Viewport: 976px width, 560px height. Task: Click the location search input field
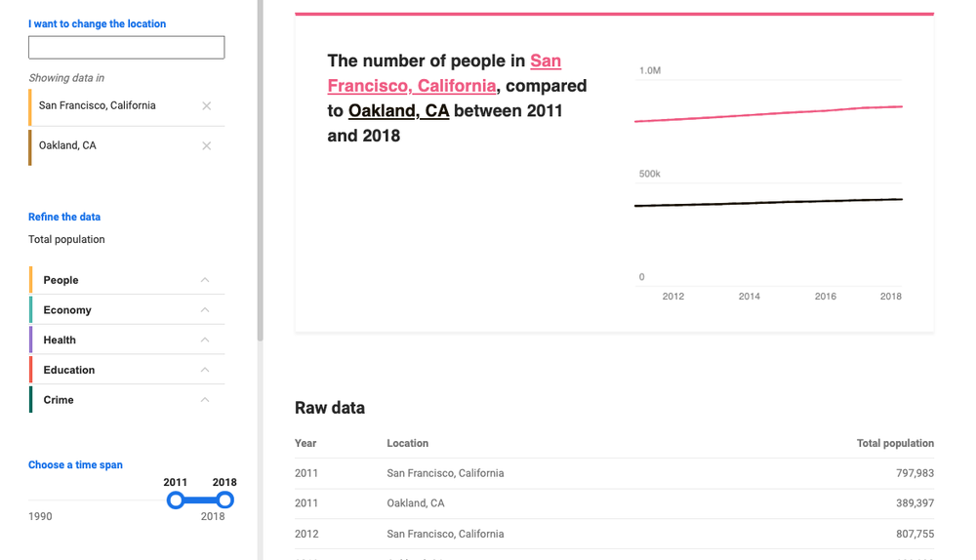[x=126, y=47]
